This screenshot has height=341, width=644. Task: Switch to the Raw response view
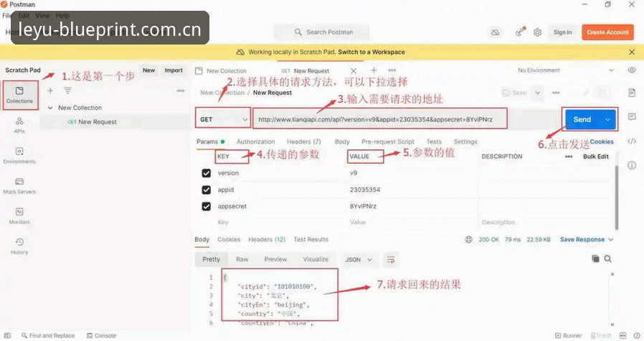click(242, 260)
